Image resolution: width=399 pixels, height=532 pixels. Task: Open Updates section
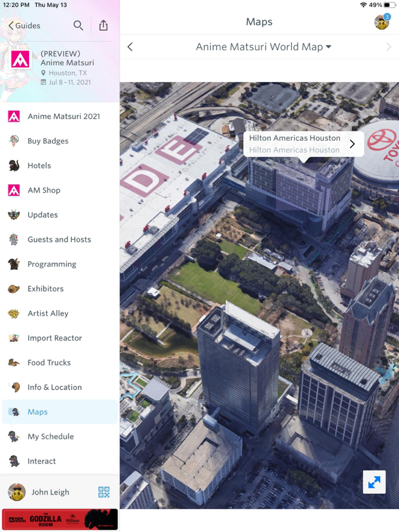tap(60, 215)
